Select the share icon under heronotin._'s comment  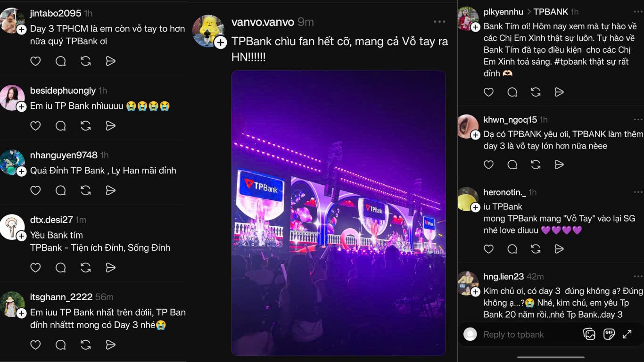(x=559, y=248)
